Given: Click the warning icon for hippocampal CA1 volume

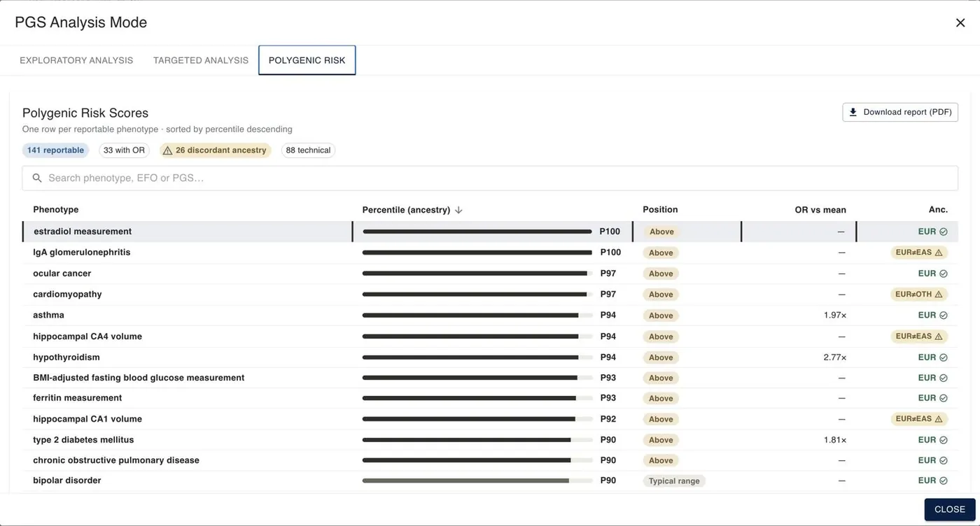Looking at the screenshot, I should [x=939, y=419].
